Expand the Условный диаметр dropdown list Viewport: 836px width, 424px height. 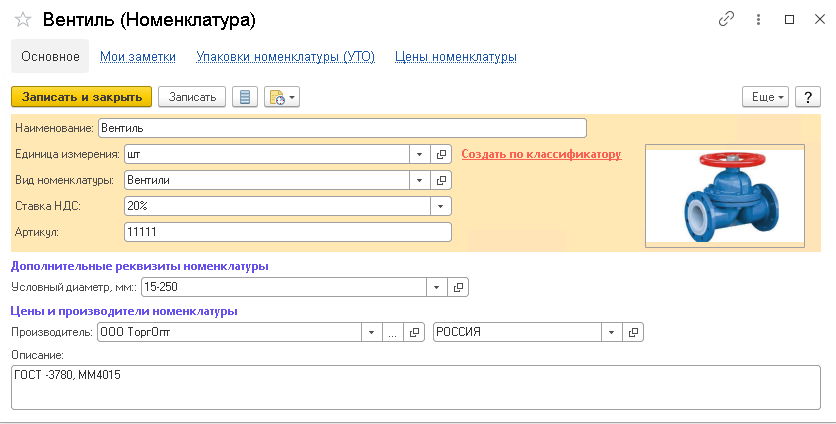(x=437, y=287)
